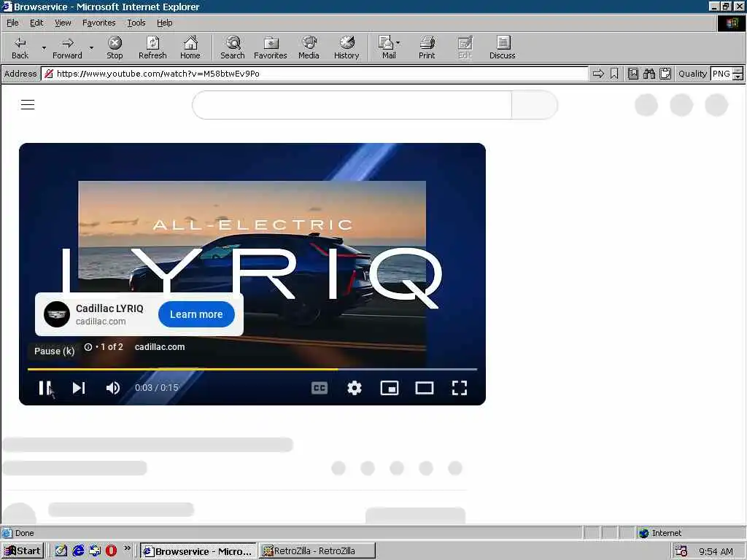The width and height of the screenshot is (747, 560).
Task: Open the Help menu
Action: (x=164, y=23)
